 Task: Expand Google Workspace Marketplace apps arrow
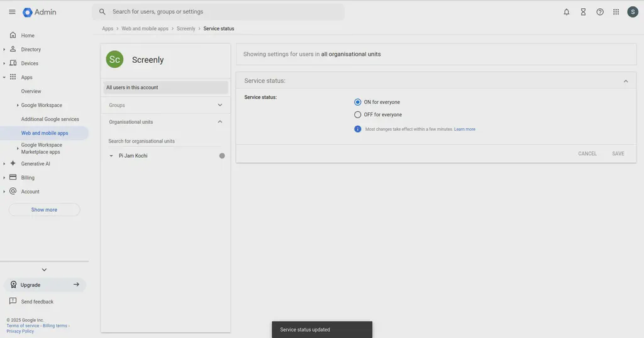(18, 148)
